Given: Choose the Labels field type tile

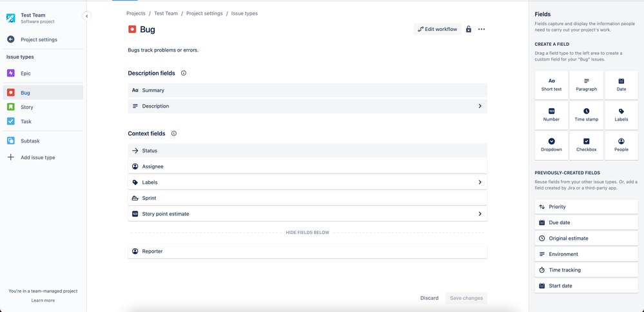Looking at the screenshot, I should [621, 115].
